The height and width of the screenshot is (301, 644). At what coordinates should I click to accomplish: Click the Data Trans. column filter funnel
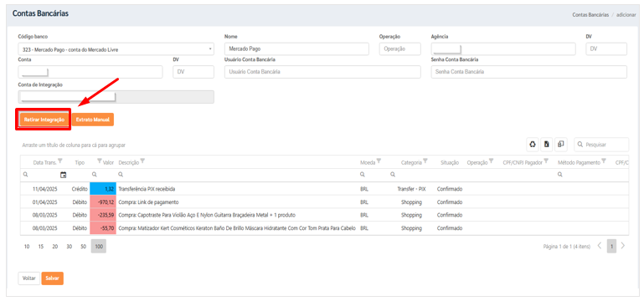pos(60,161)
